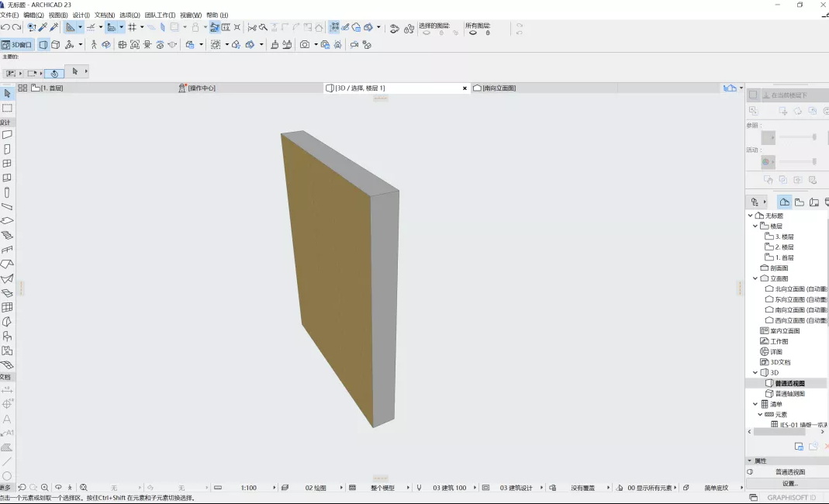The height and width of the screenshot is (504, 829).
Task: Select the Mesh tool in toolbox
Action: point(7,365)
